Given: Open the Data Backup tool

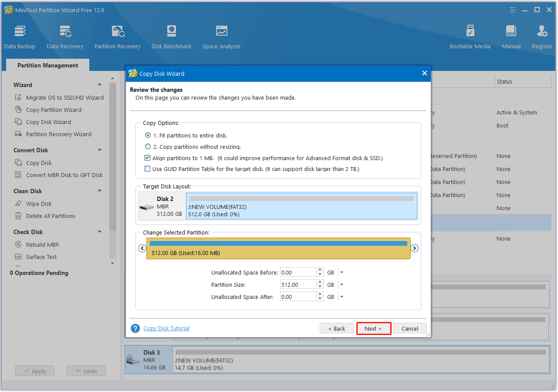Looking at the screenshot, I should pos(20,37).
